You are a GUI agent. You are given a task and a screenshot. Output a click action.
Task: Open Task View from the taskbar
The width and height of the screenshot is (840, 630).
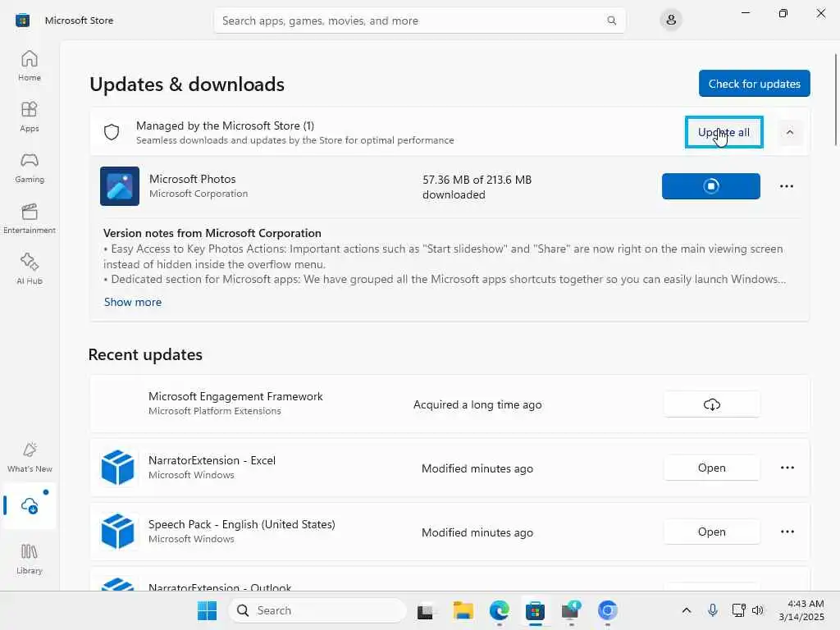click(426, 611)
